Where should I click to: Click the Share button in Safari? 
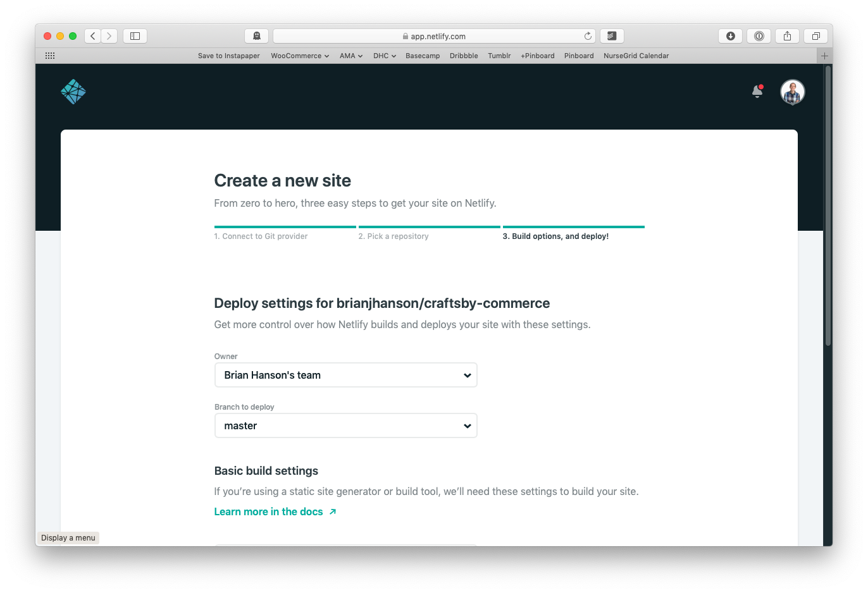point(787,36)
